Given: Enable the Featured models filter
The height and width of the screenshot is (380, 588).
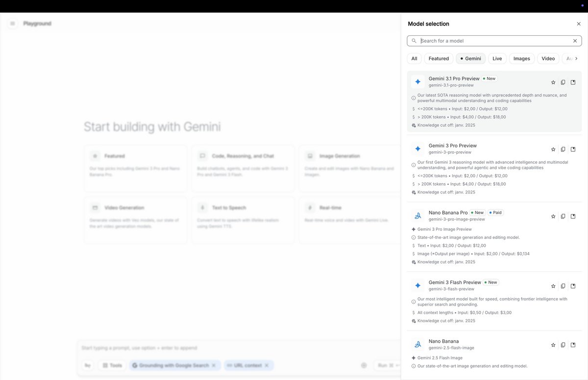Looking at the screenshot, I should (439, 58).
